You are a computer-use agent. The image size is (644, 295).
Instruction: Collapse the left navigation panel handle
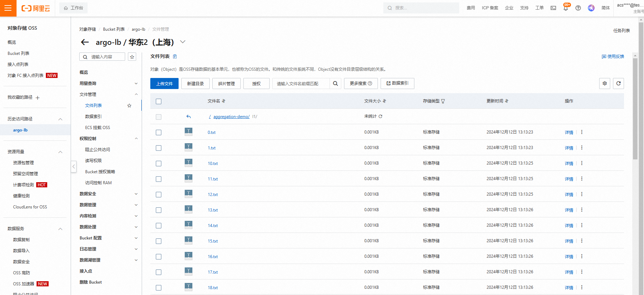(x=73, y=167)
